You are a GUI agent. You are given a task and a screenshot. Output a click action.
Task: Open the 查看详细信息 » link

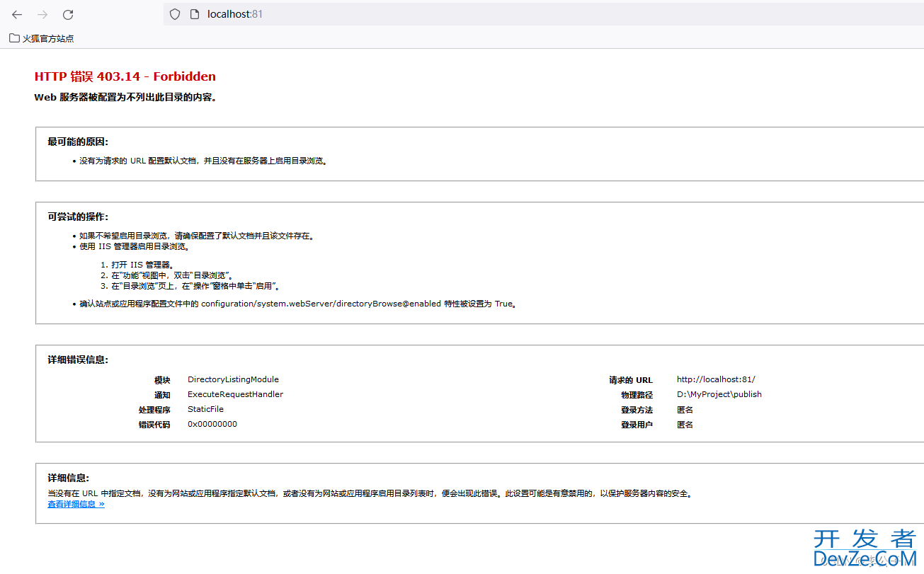tap(76, 505)
